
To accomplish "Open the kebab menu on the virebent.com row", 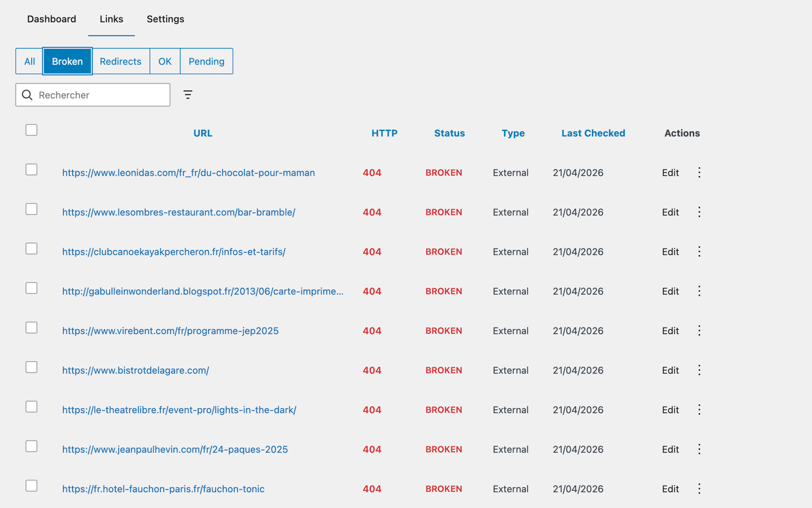I will (699, 330).
